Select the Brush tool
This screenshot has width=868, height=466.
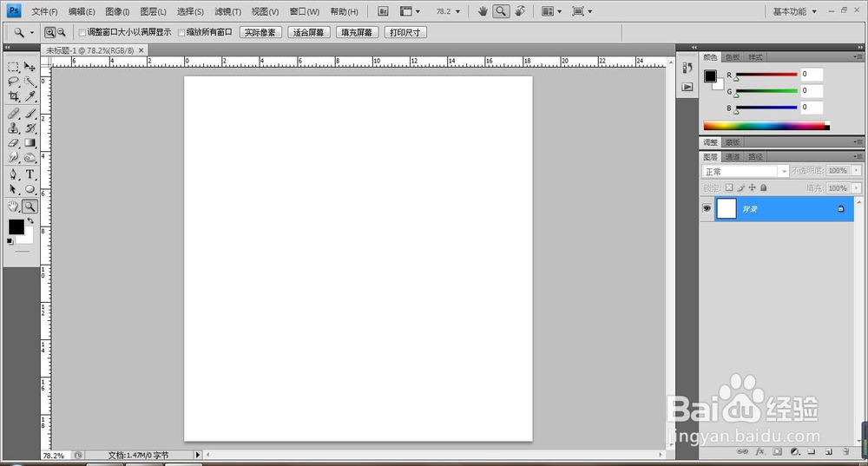[x=30, y=114]
